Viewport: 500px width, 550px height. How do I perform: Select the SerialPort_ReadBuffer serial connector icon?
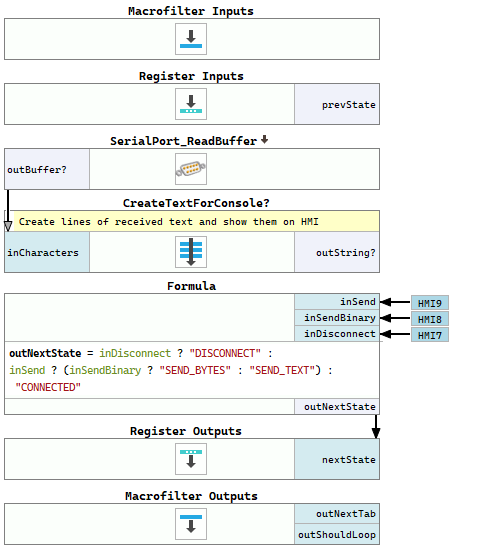pyautogui.click(x=191, y=169)
